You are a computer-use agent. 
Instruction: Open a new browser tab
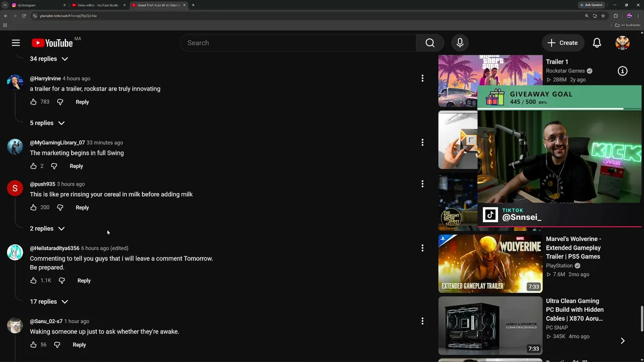coord(193,5)
